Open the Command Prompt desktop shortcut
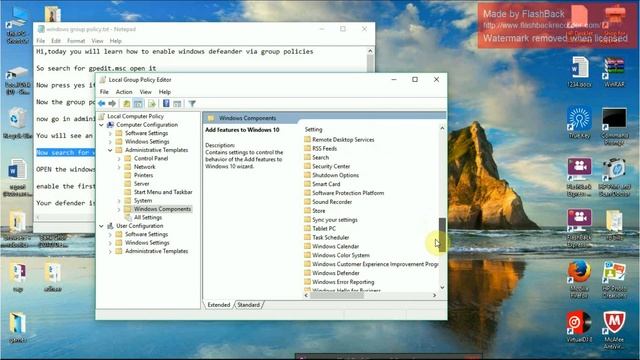Viewport: 640px width, 360px height. [614, 126]
